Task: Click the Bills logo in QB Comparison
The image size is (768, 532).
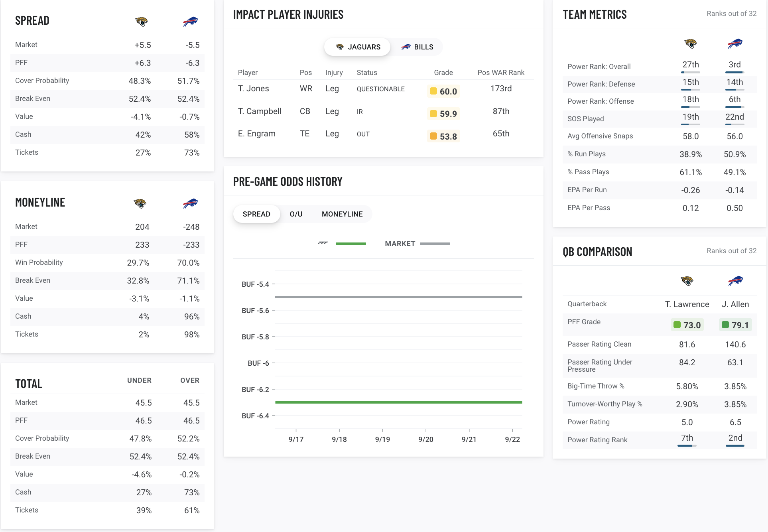Action: click(x=735, y=281)
